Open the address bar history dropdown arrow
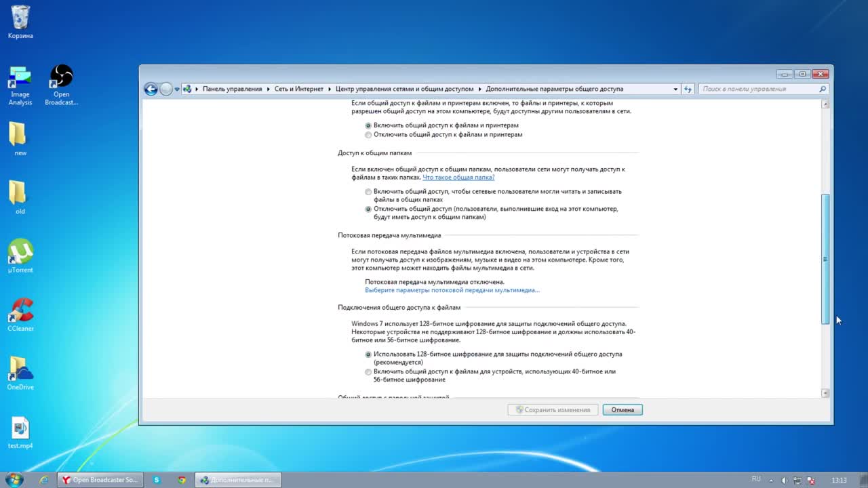The height and width of the screenshot is (488, 868). point(675,89)
